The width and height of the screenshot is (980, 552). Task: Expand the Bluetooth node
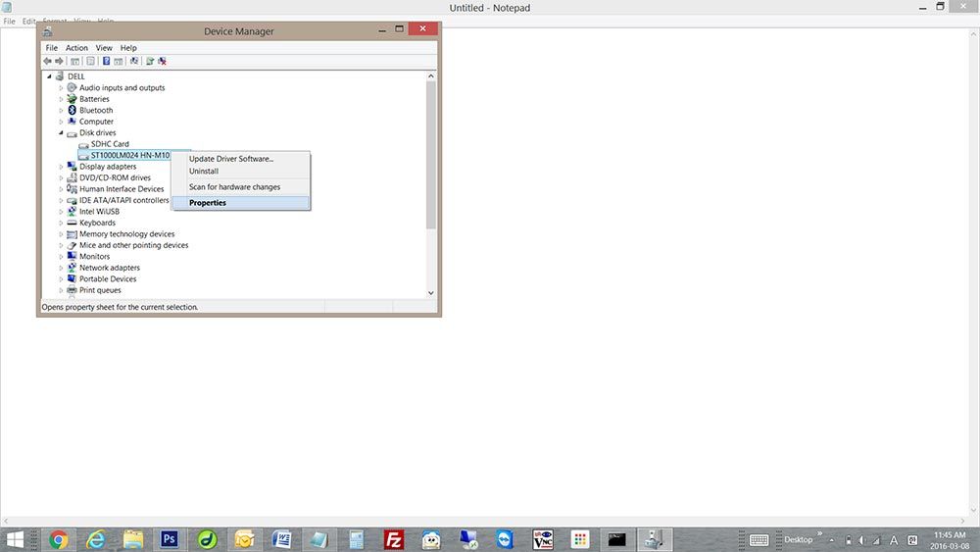tap(61, 111)
